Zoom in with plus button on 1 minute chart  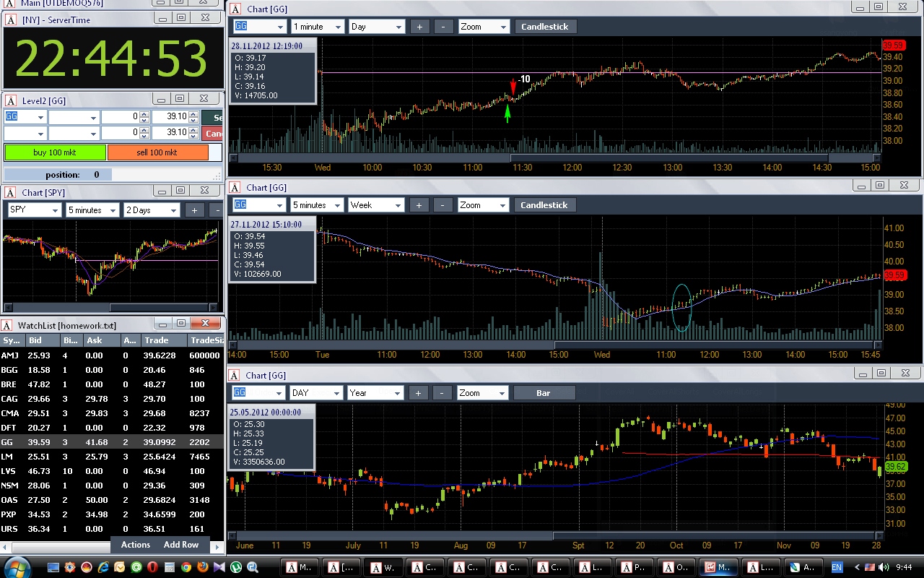[419, 27]
